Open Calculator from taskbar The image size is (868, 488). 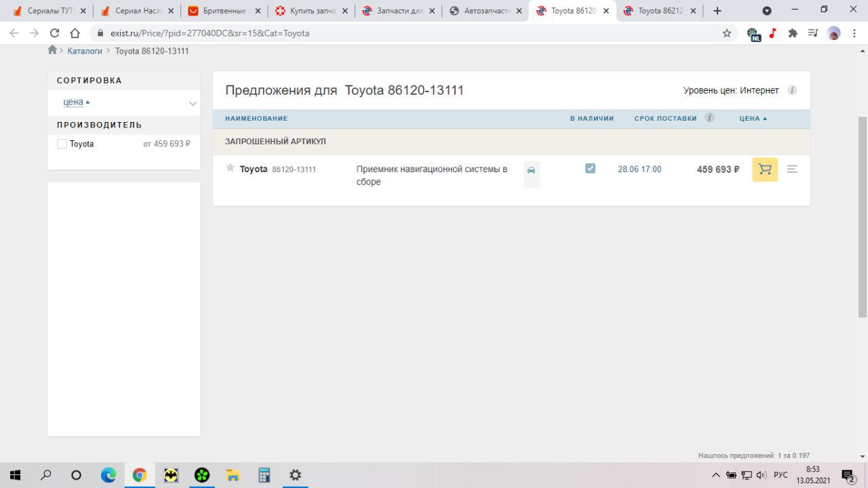click(x=264, y=475)
